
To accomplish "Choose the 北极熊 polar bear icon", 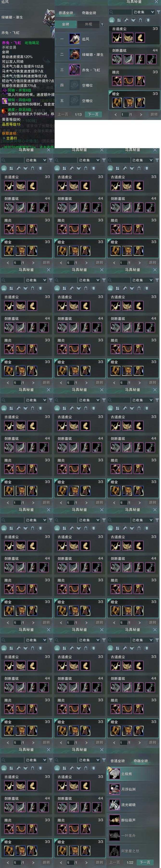I will click(x=115, y=774).
